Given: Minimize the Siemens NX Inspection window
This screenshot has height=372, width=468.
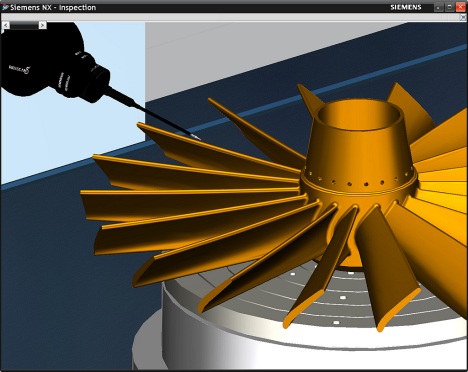Looking at the screenshot, I should point(438,7).
